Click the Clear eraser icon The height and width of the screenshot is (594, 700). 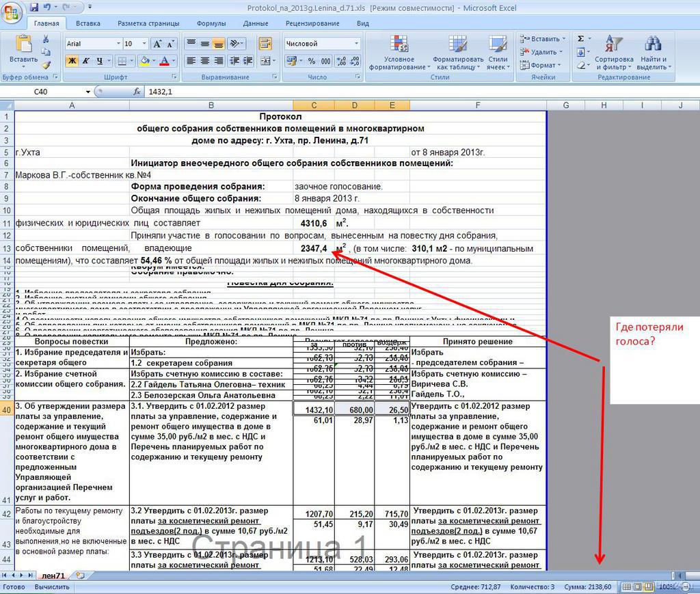coord(581,65)
